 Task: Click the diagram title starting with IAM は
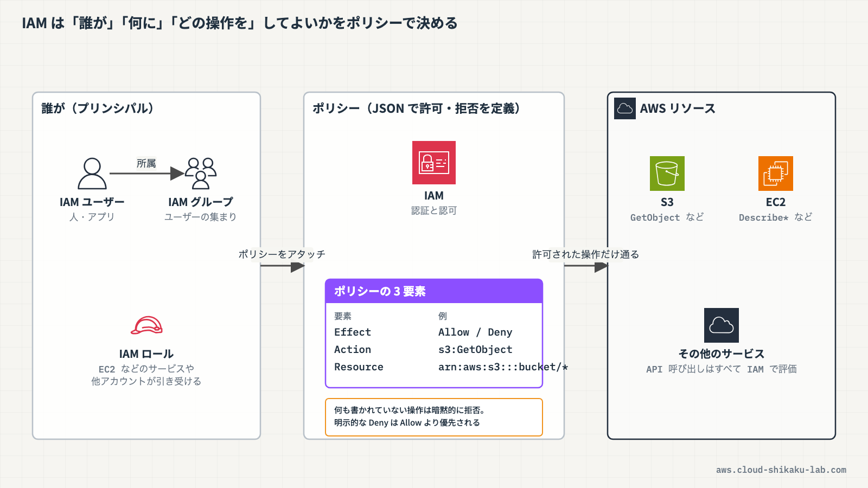point(240,23)
